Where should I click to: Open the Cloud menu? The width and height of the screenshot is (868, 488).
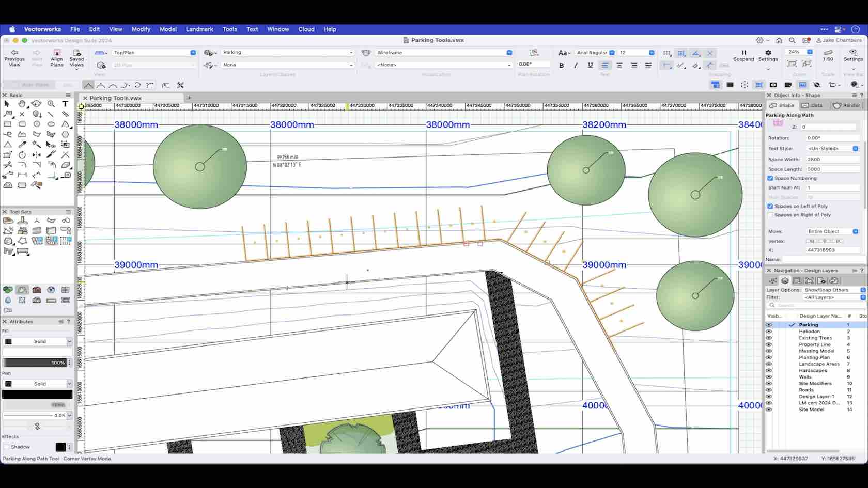coord(306,29)
